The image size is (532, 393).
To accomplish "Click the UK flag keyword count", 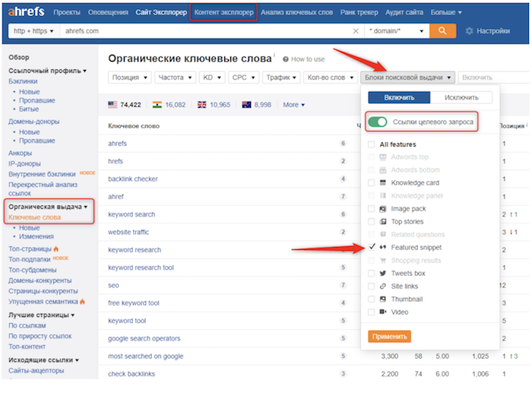I will click(x=214, y=105).
